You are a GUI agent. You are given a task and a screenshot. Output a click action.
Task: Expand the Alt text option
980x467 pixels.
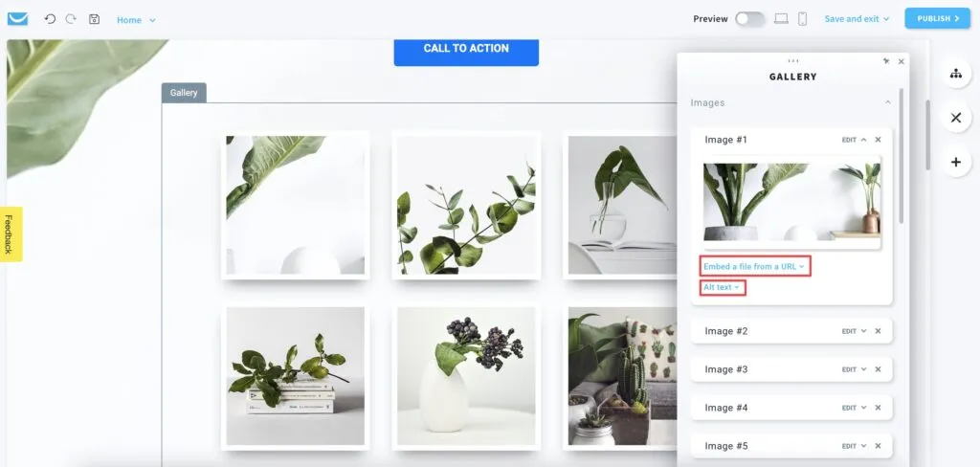(x=722, y=288)
